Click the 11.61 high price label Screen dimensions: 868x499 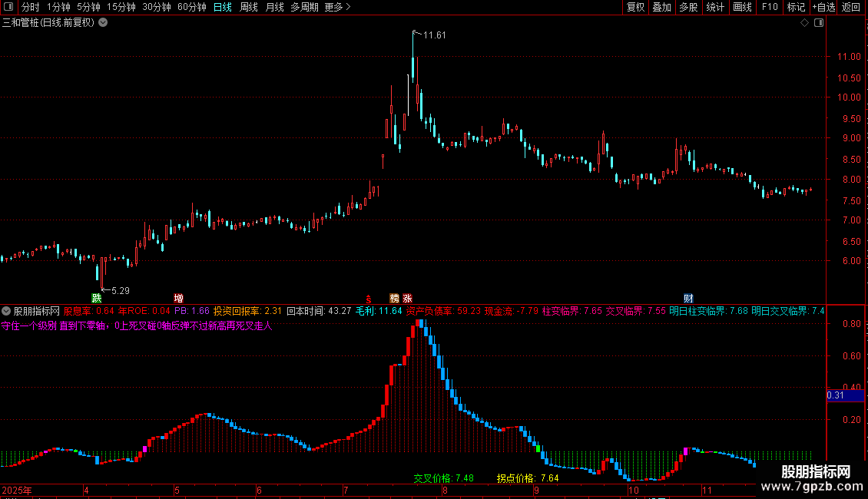(434, 35)
